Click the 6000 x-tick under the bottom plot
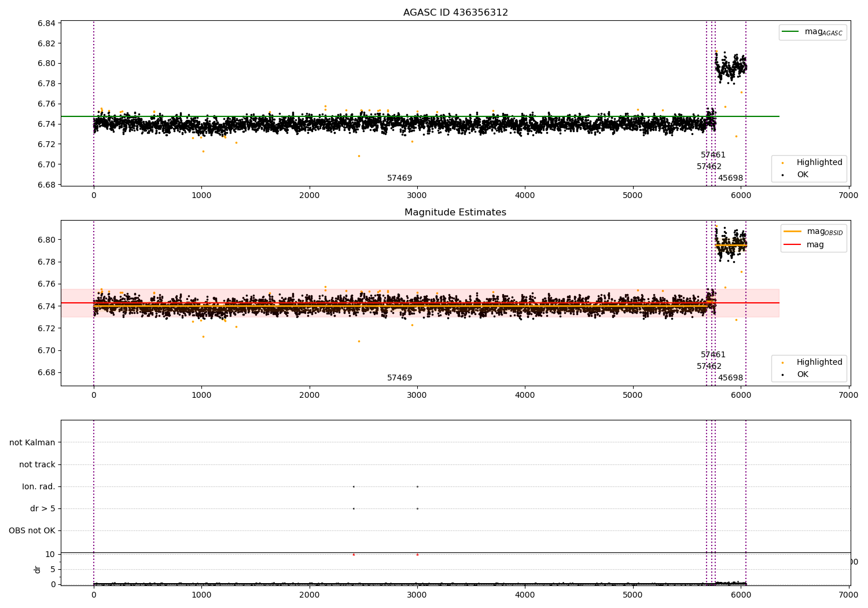868x608 pixels. [741, 594]
